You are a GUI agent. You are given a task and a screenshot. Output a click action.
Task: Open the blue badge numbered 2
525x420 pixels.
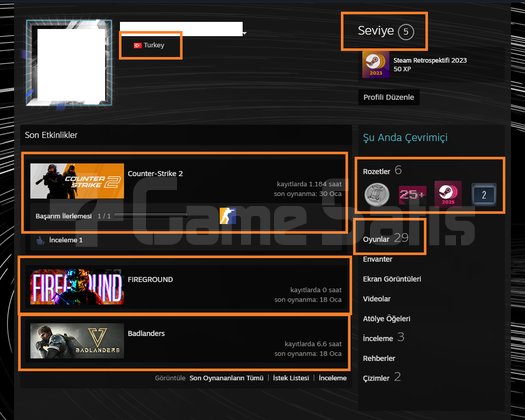point(484,195)
